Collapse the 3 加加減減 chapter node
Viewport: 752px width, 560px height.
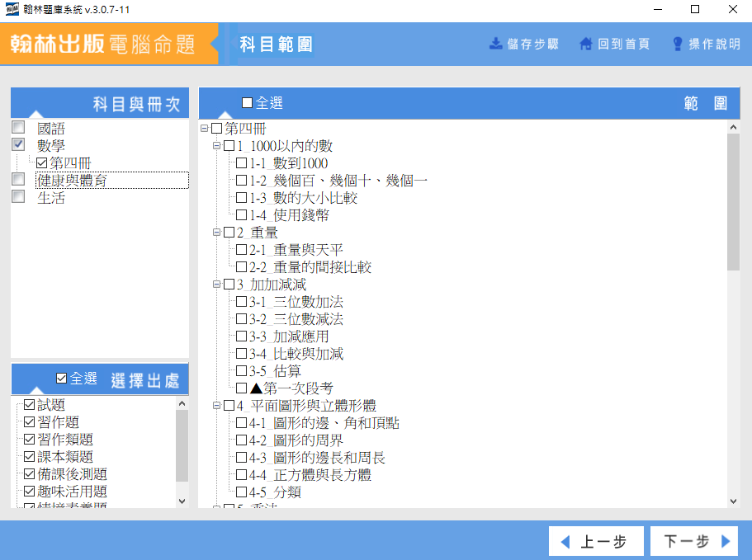click(216, 285)
